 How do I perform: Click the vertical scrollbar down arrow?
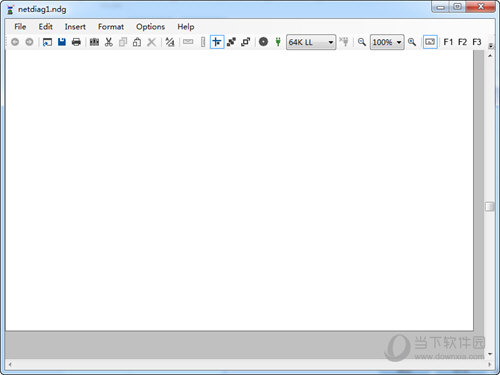[490, 354]
